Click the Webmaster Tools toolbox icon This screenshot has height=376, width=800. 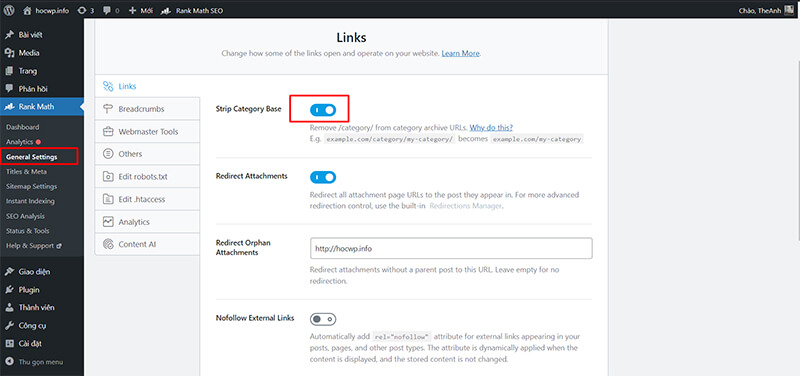[x=108, y=131]
